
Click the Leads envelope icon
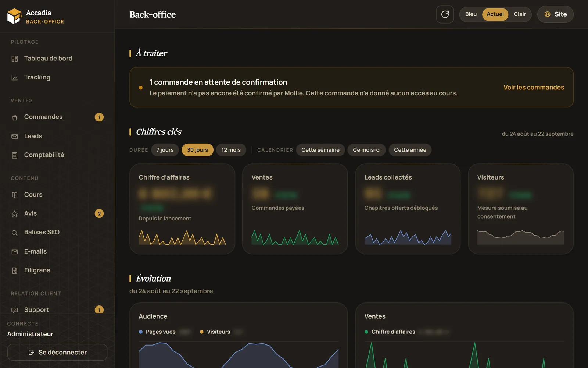pos(15,137)
